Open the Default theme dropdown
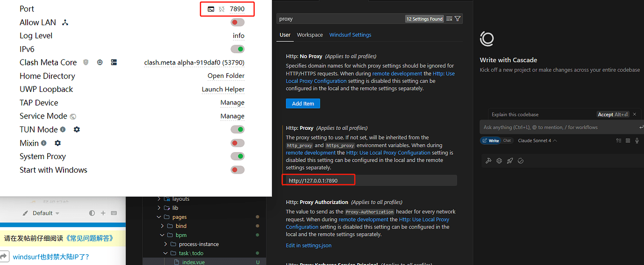The height and width of the screenshot is (265, 644). (x=46, y=213)
